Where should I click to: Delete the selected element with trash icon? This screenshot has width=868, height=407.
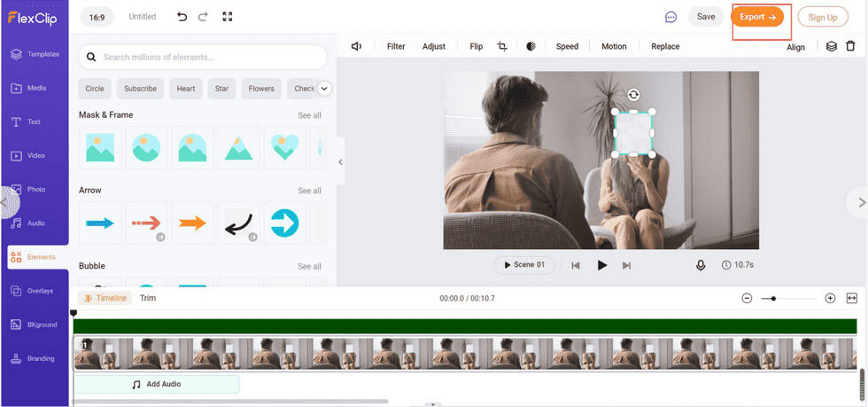850,46
